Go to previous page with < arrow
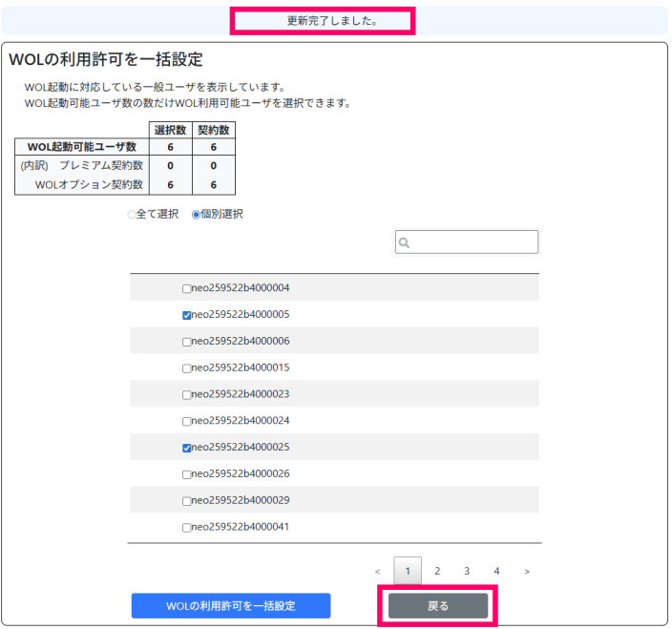This screenshot has width=672, height=629. click(x=378, y=571)
